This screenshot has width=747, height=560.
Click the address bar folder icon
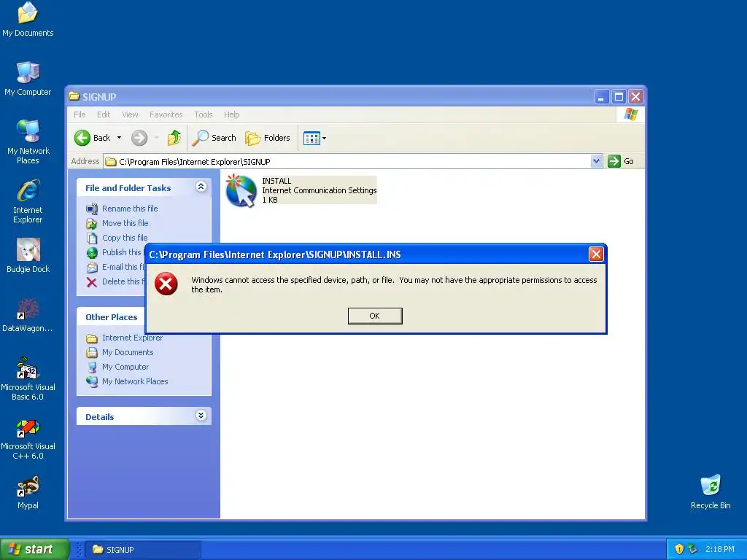[111, 162]
